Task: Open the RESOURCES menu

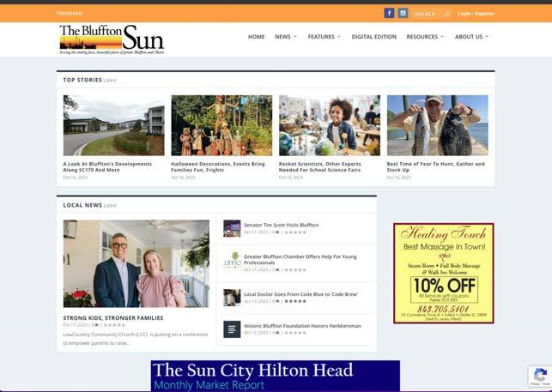Action: 422,37
